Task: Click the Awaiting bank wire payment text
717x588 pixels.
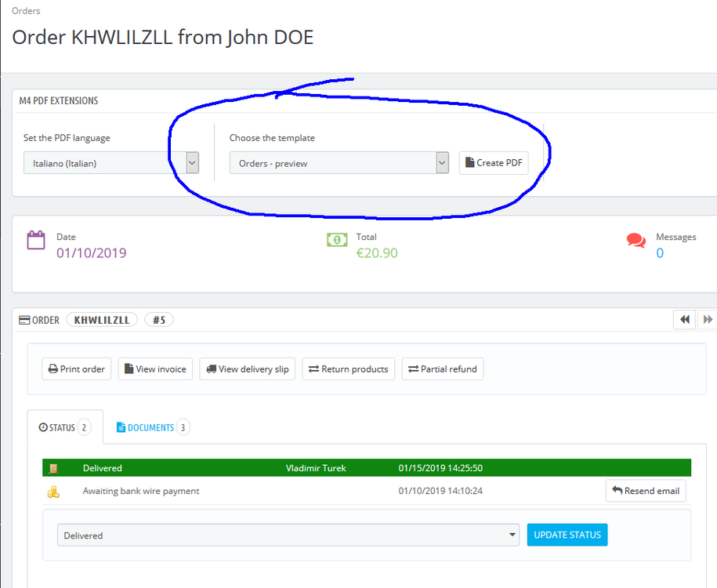Action: (141, 491)
